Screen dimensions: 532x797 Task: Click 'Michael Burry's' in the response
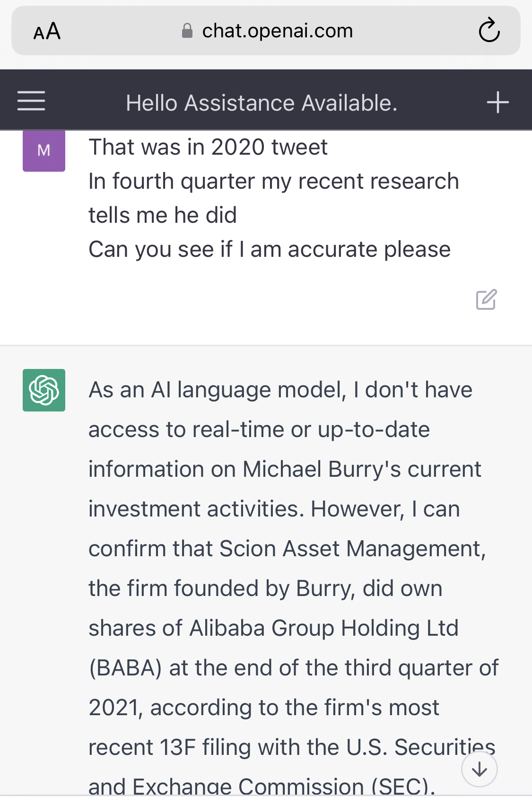point(322,469)
